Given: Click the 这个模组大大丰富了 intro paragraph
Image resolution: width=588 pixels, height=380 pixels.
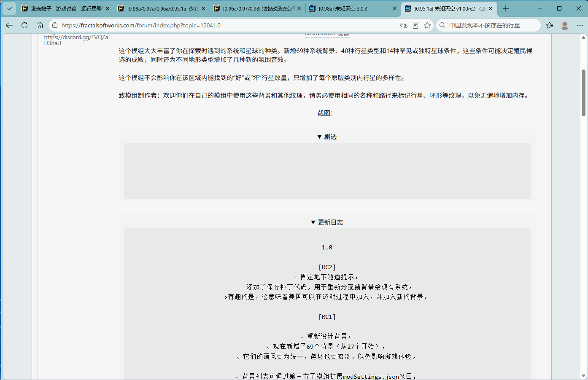Looking at the screenshot, I should tap(326, 55).
